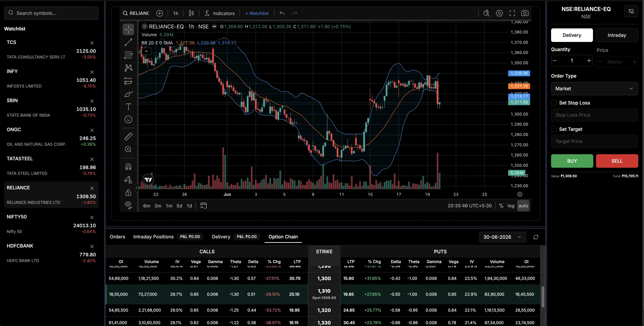This screenshot has width=644, height=326.
Task: Open the go to date calendar
Action: click(x=203, y=206)
